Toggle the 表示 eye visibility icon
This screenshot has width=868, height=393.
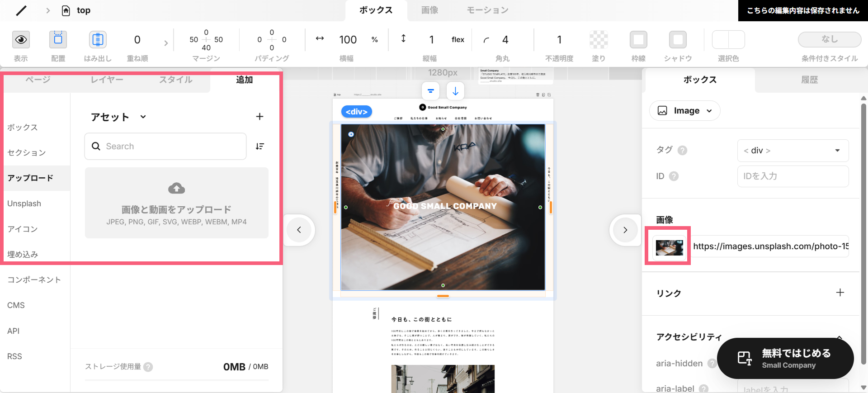pos(21,40)
